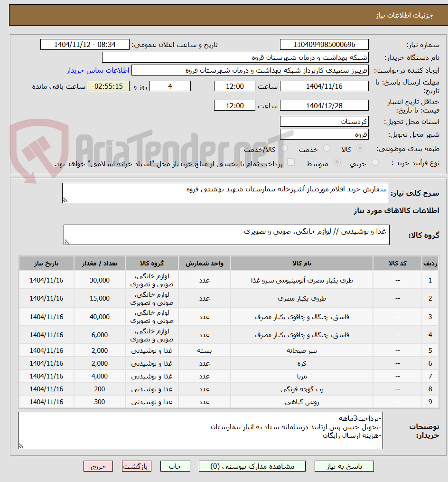Click the request creator name field
This screenshot has width=448, height=482.
tap(250, 70)
